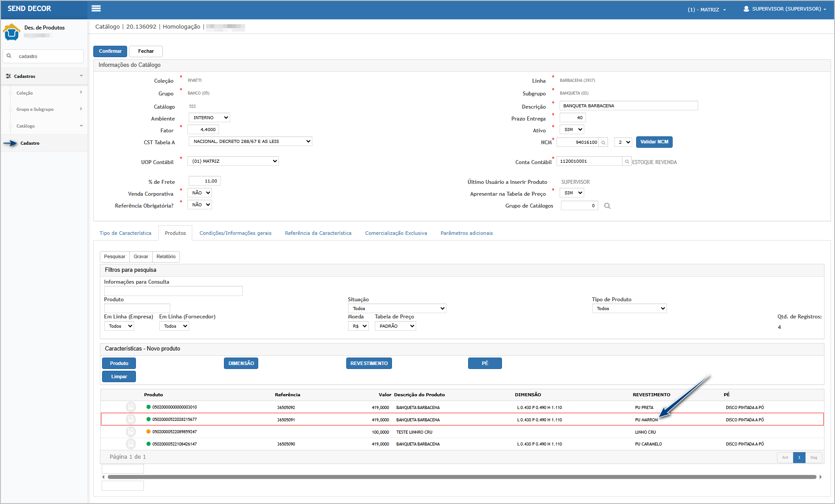Open the Parâmetros adicionais tab
Screen dimensions: 835x504
[x=466, y=233]
